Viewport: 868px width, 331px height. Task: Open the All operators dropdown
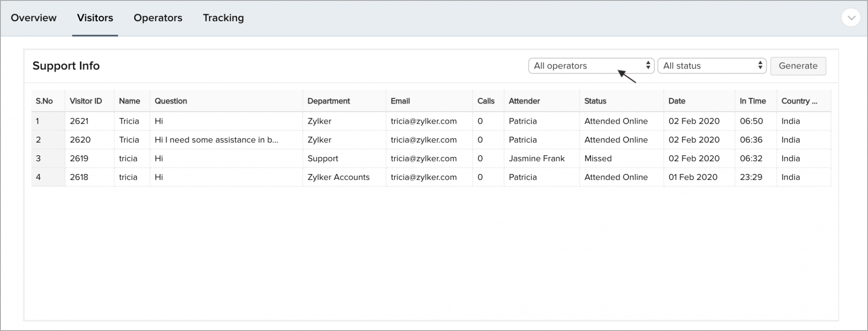click(x=591, y=66)
